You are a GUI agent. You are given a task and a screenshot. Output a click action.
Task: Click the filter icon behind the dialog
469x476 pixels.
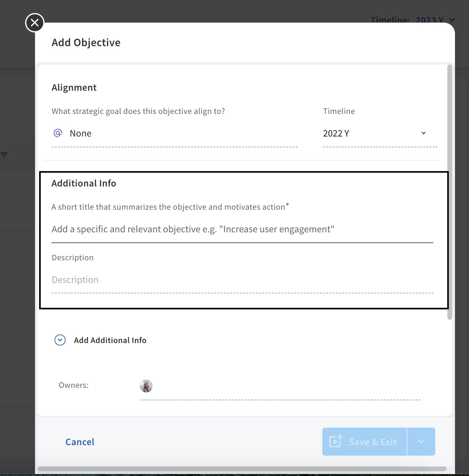tap(4, 155)
